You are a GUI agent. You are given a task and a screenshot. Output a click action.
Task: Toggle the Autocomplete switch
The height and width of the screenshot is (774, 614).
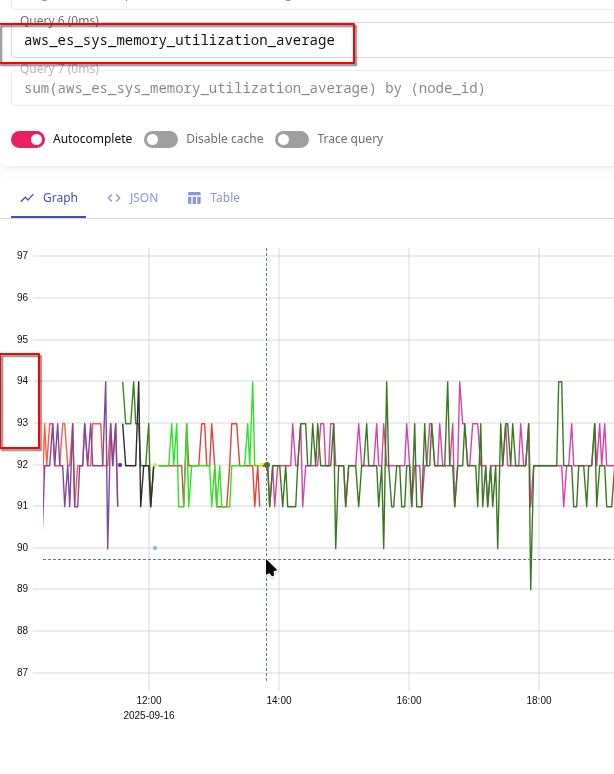click(x=28, y=139)
